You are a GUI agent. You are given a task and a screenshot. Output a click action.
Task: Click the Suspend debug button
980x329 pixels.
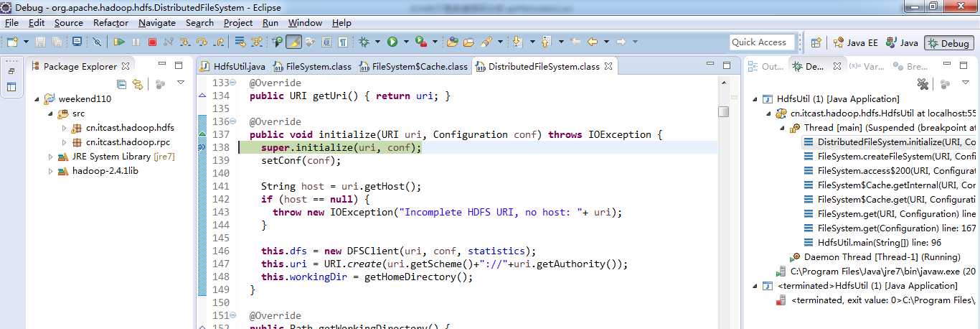136,42
